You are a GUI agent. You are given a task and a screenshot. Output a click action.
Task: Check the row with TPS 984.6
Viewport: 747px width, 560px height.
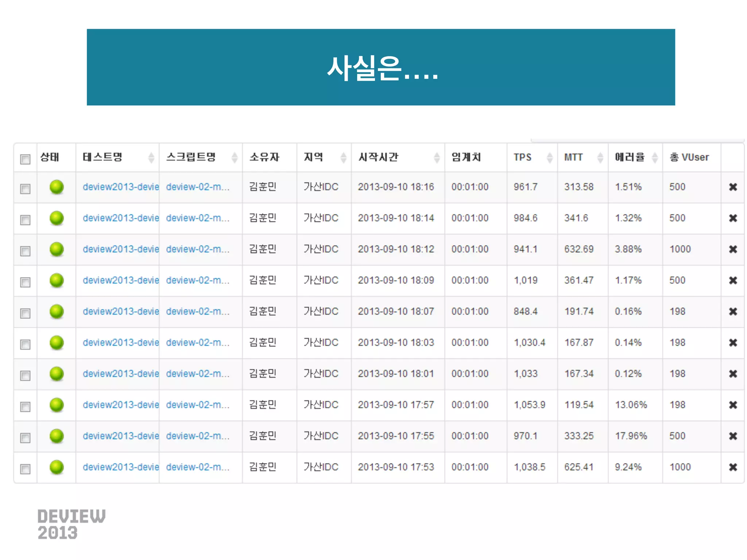(25, 220)
